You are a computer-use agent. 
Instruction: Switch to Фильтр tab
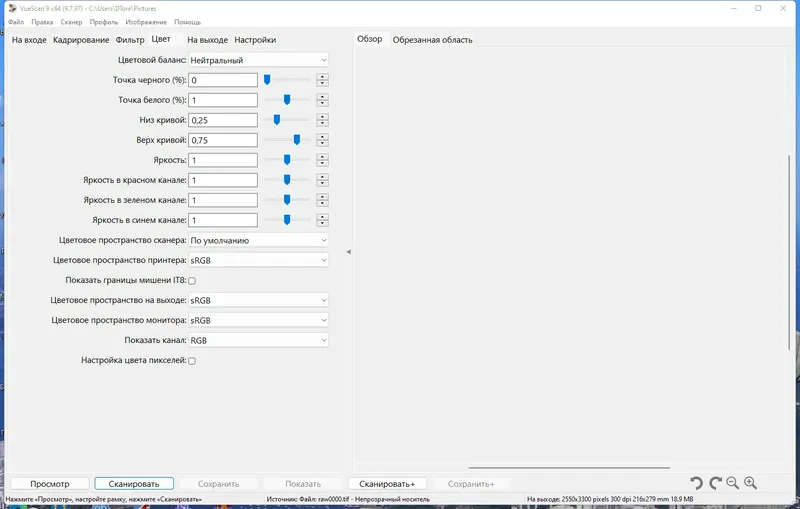pos(130,40)
